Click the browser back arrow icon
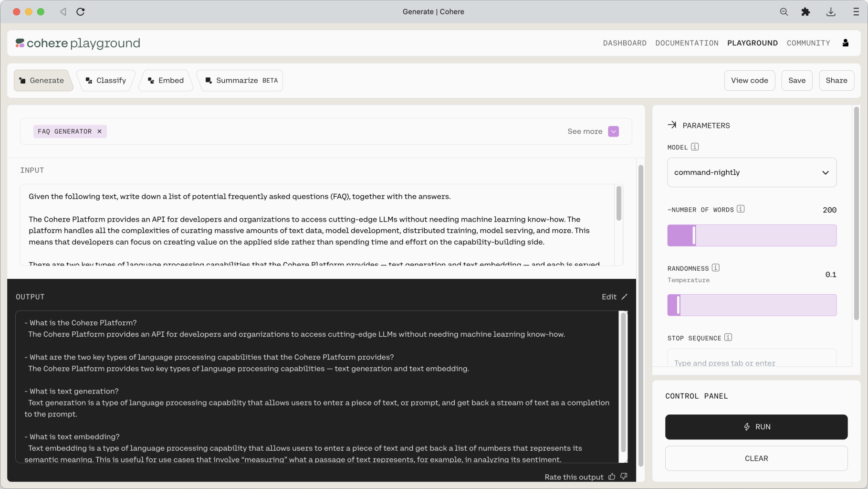868x489 pixels. [63, 11]
